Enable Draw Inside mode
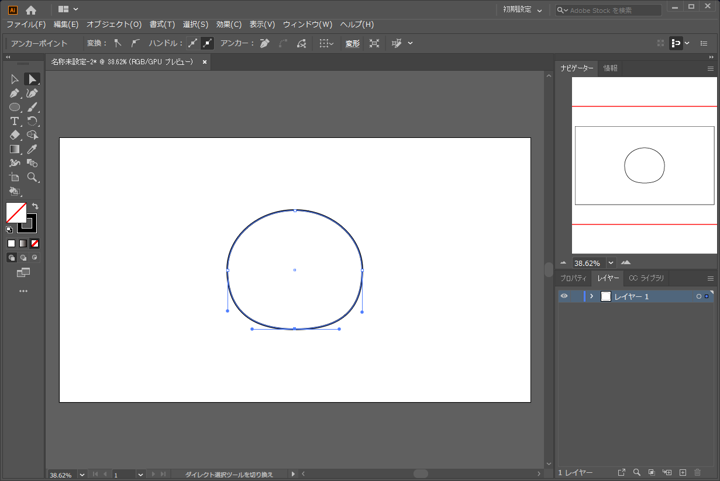 (x=34, y=258)
